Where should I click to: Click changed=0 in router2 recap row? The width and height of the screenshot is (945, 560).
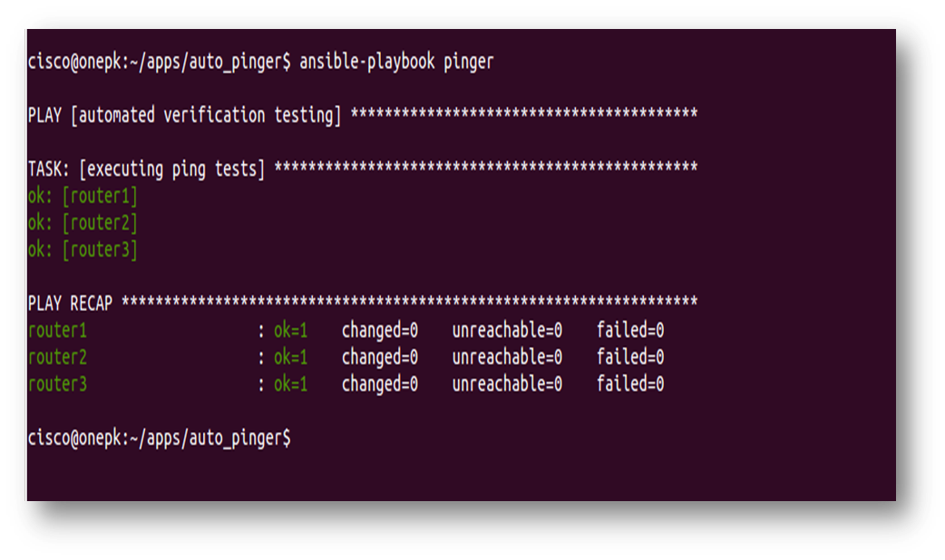point(379,357)
